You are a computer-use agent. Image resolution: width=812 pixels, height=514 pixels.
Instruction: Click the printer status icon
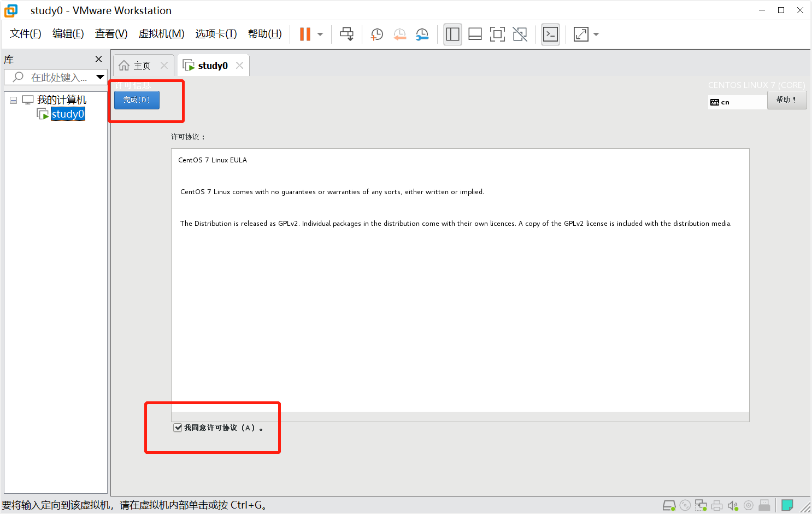coord(717,505)
